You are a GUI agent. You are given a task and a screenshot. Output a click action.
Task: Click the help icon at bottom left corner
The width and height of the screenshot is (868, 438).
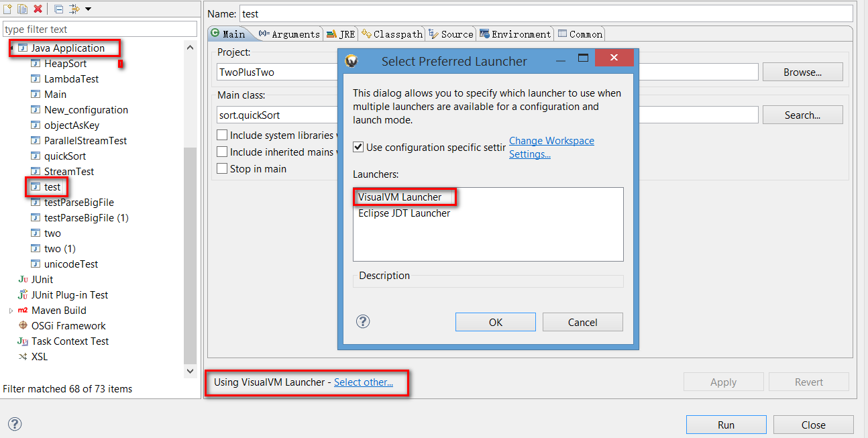pos(15,424)
